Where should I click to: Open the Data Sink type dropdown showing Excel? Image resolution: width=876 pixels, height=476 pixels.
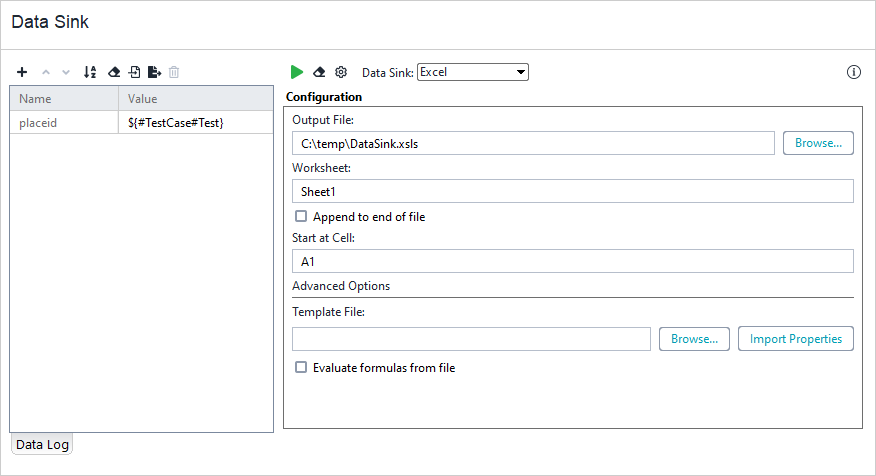[x=473, y=72]
